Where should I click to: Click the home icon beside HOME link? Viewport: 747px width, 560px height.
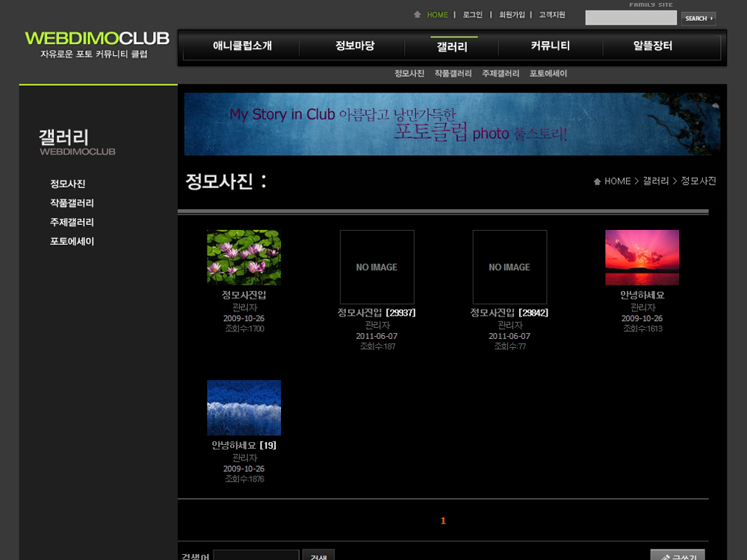click(x=417, y=15)
